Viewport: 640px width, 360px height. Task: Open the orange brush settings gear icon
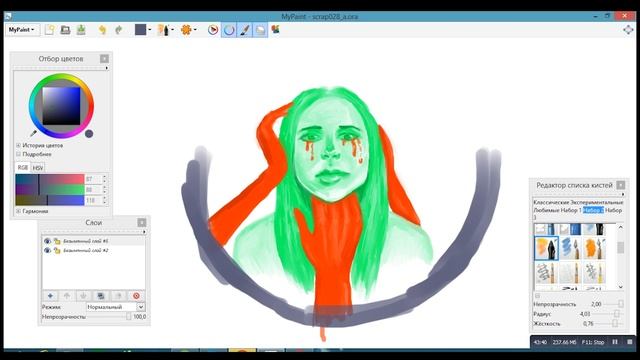tap(186, 30)
